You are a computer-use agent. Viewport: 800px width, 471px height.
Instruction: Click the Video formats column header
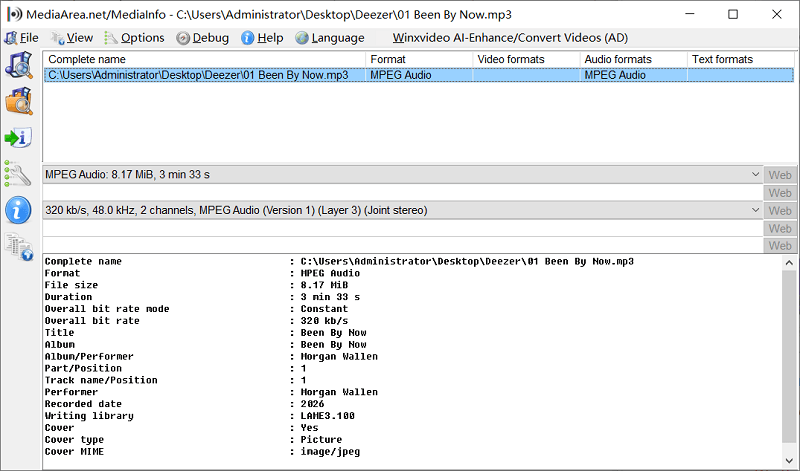[x=527, y=59]
